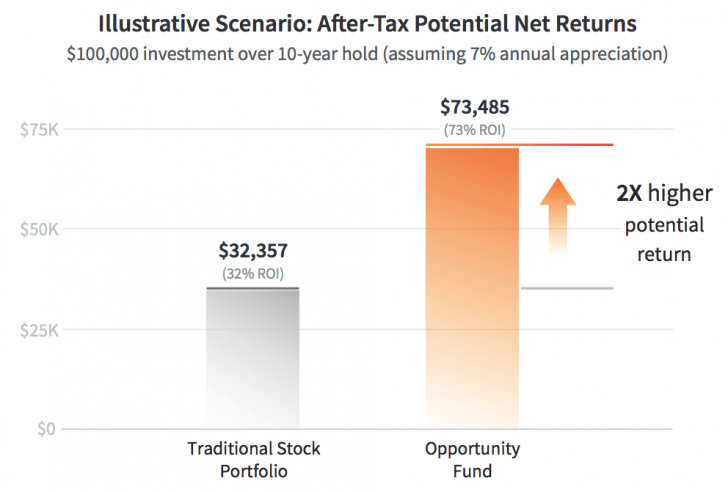Click the orange Opportunity Fund bar
The width and height of the screenshot is (728, 492).
tap(472, 288)
